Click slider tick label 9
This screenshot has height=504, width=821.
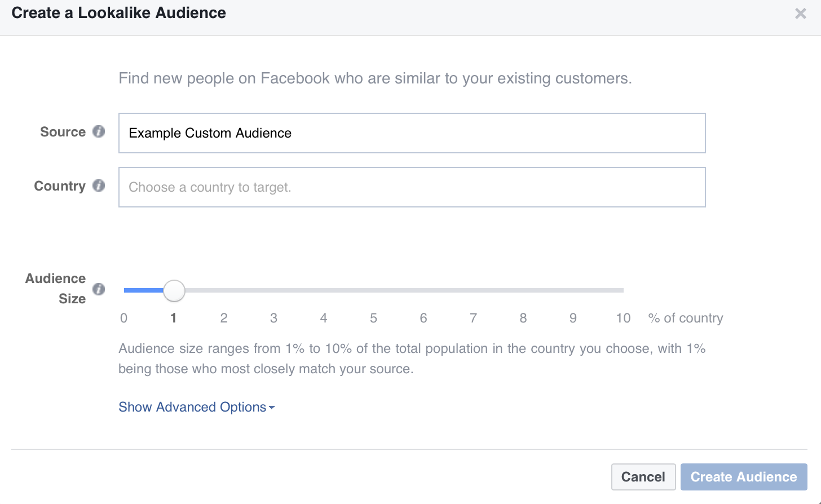pyautogui.click(x=573, y=318)
